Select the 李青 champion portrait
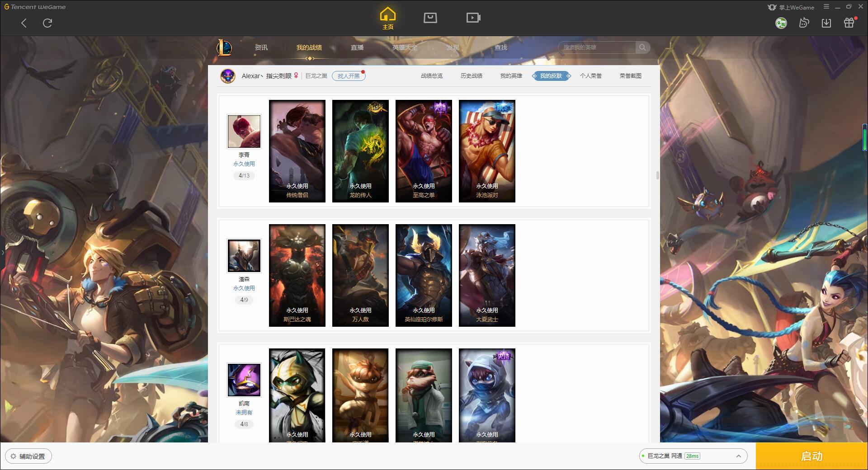The width and height of the screenshot is (868, 470). pos(244,132)
